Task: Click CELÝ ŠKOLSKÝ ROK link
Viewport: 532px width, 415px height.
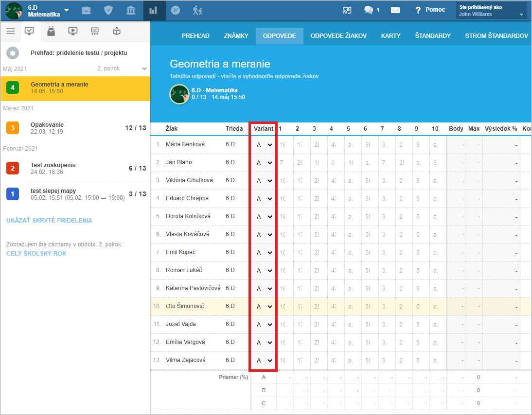Action: tap(36, 254)
